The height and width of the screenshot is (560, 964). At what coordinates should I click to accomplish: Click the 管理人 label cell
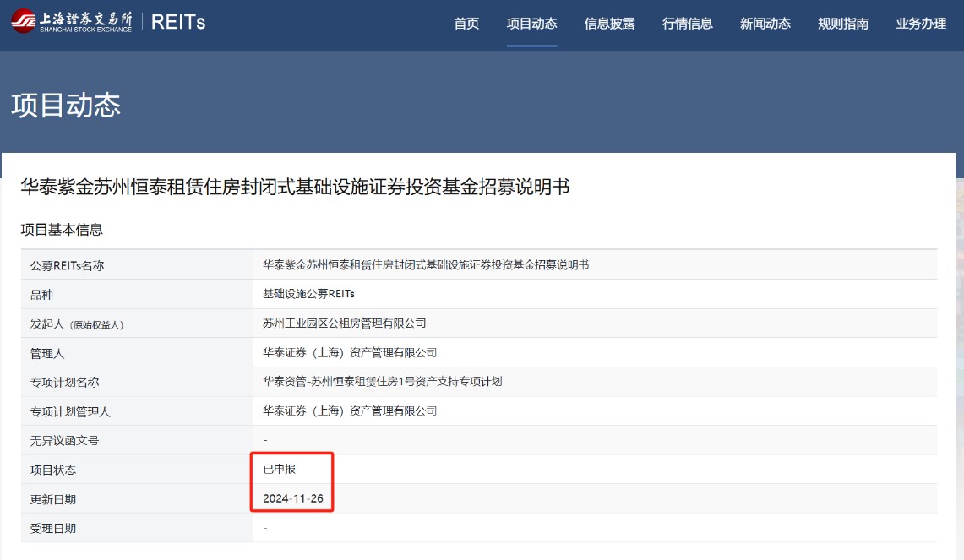pyautogui.click(x=137, y=353)
